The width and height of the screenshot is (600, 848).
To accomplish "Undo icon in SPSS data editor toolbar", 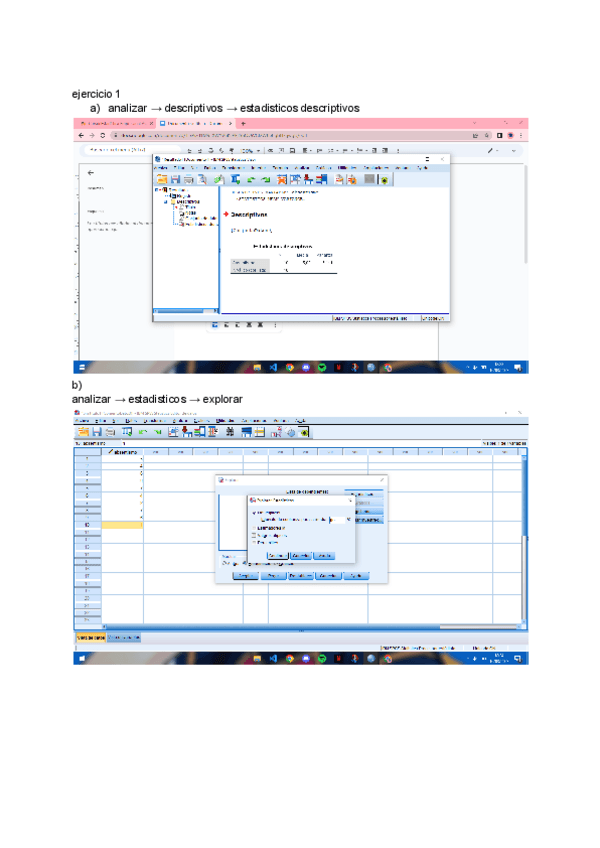I will pos(143,432).
